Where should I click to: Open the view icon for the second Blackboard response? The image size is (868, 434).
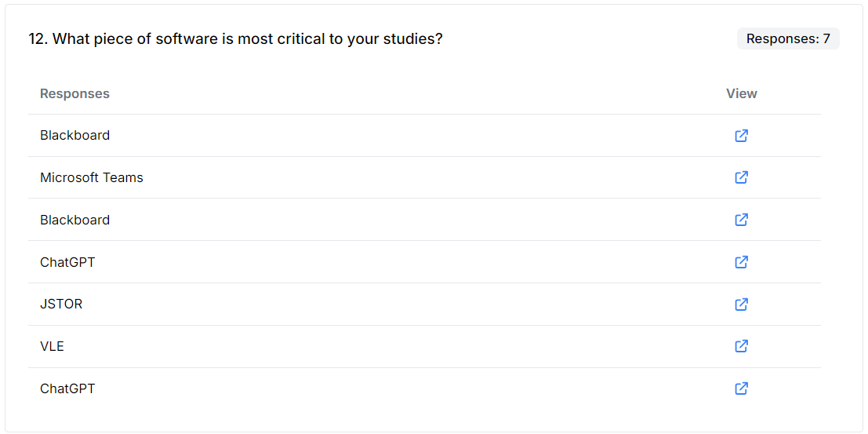pyautogui.click(x=741, y=220)
